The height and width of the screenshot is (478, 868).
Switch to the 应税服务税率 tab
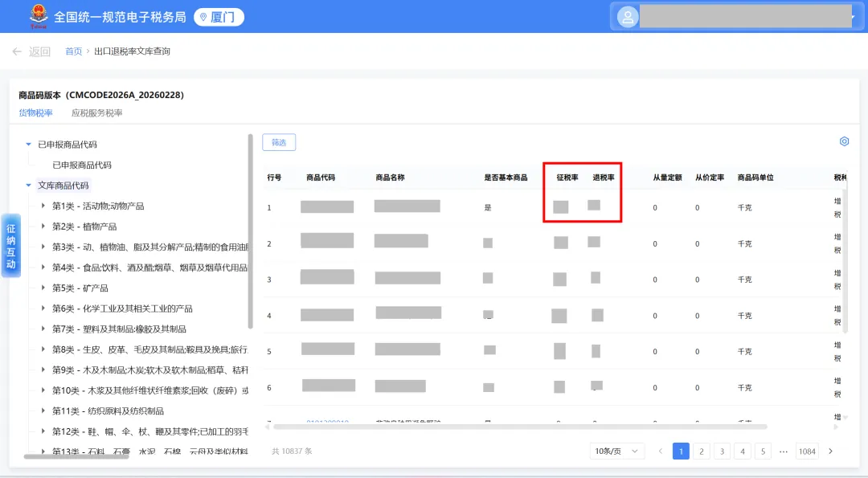(97, 112)
